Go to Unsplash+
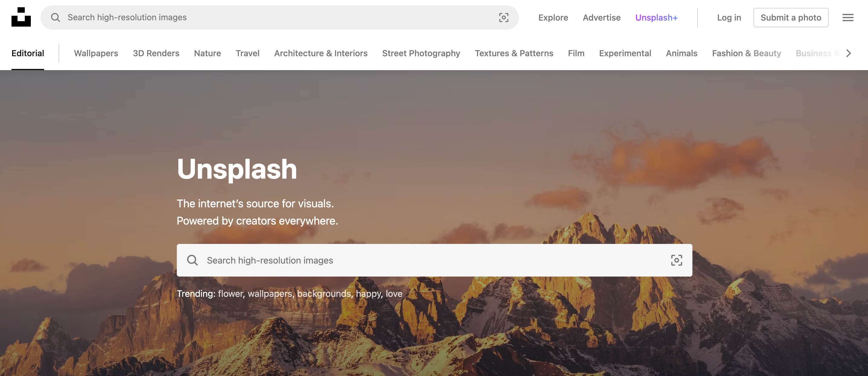The image size is (868, 376). tap(656, 18)
